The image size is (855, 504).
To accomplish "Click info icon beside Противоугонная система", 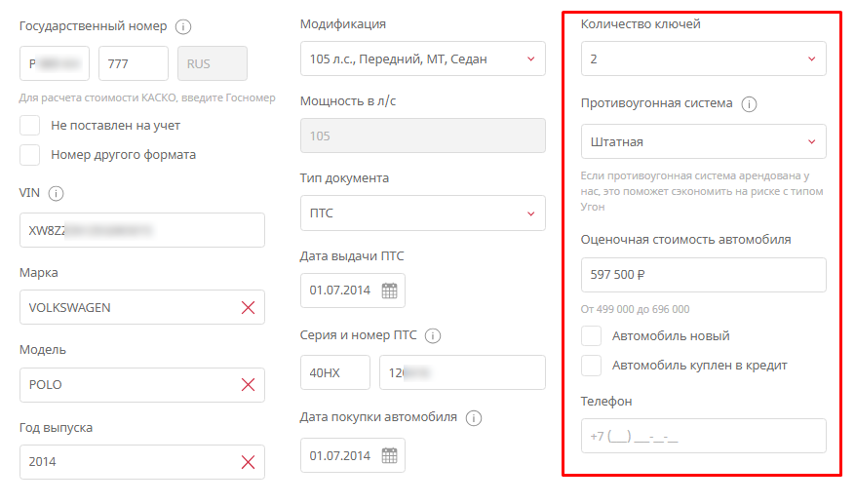I will pos(750,104).
